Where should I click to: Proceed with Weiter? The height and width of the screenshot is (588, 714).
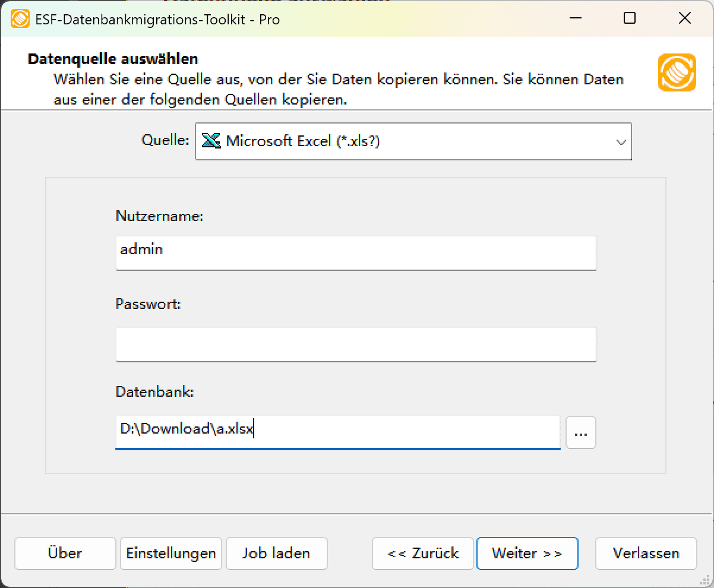tap(527, 553)
